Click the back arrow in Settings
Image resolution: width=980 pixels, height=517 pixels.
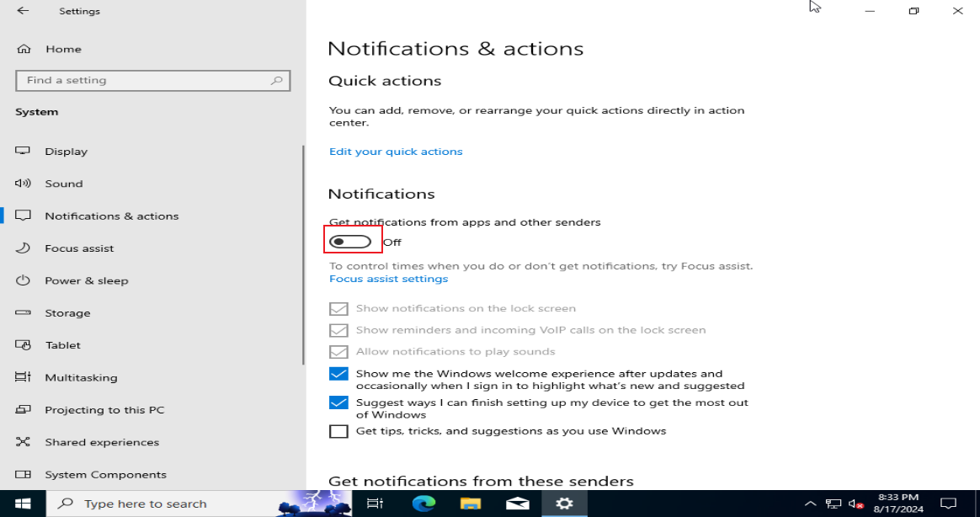[23, 11]
